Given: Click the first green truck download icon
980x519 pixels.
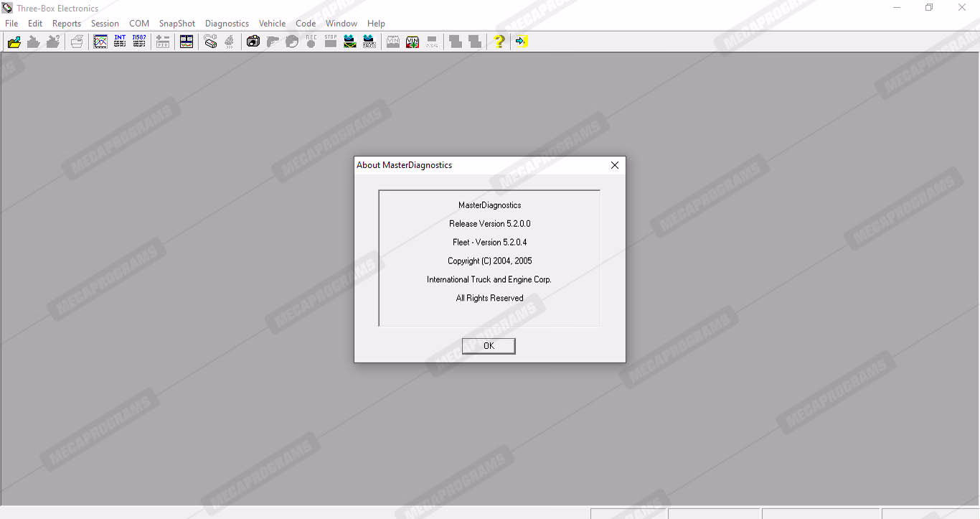Looking at the screenshot, I should [x=350, y=42].
